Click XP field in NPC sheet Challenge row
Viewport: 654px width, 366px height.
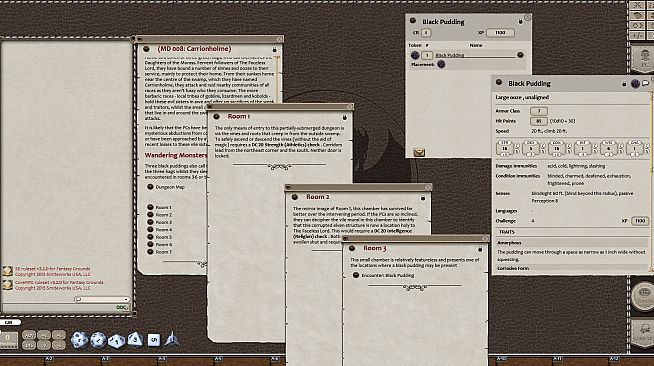[639, 221]
